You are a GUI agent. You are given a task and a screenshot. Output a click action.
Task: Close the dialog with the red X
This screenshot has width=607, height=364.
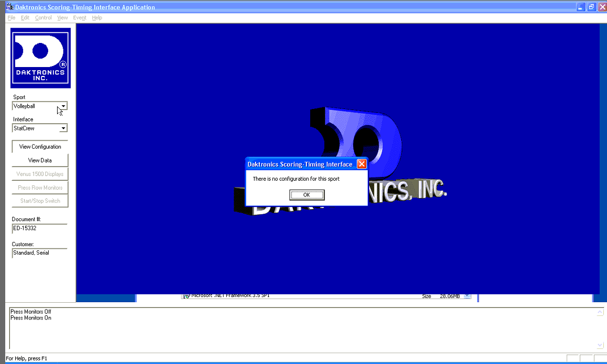(361, 164)
